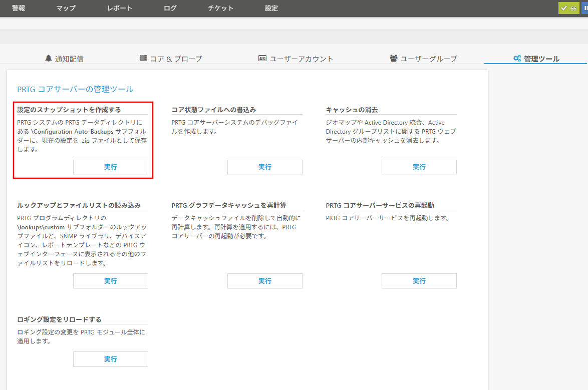Open the チケット menu
Screen dimensions: 588x390
click(220, 8)
